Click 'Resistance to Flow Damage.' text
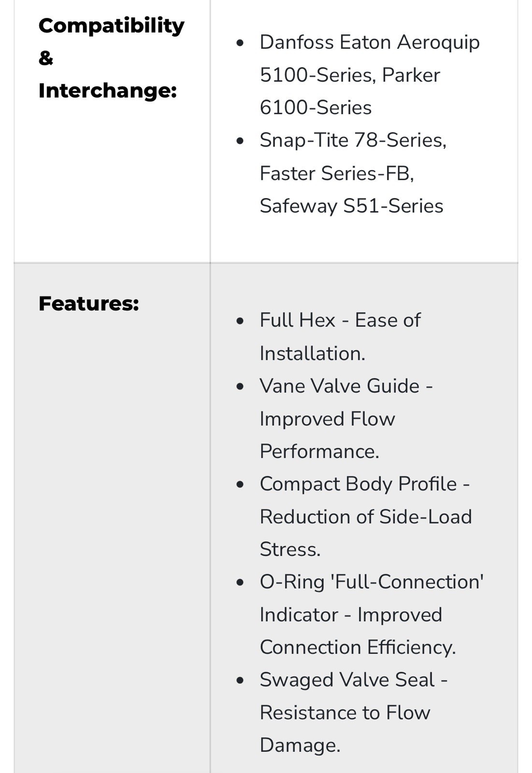This screenshot has height=773, width=532. (345, 729)
